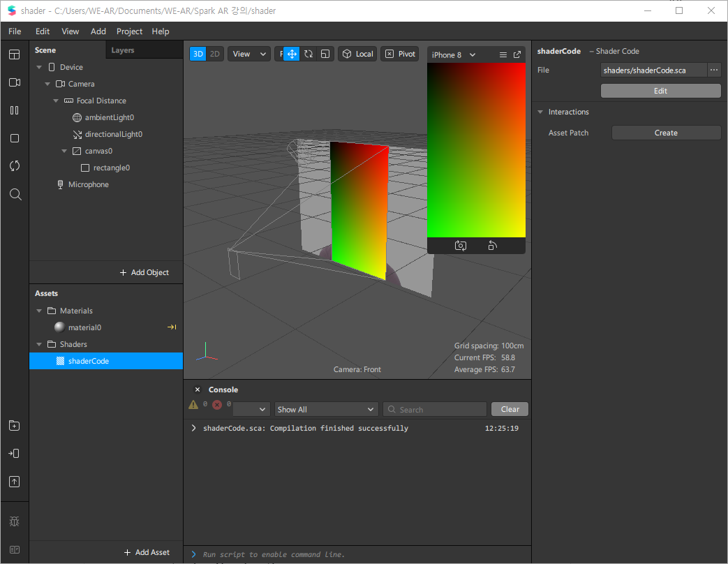Open the Project menu

point(129,31)
